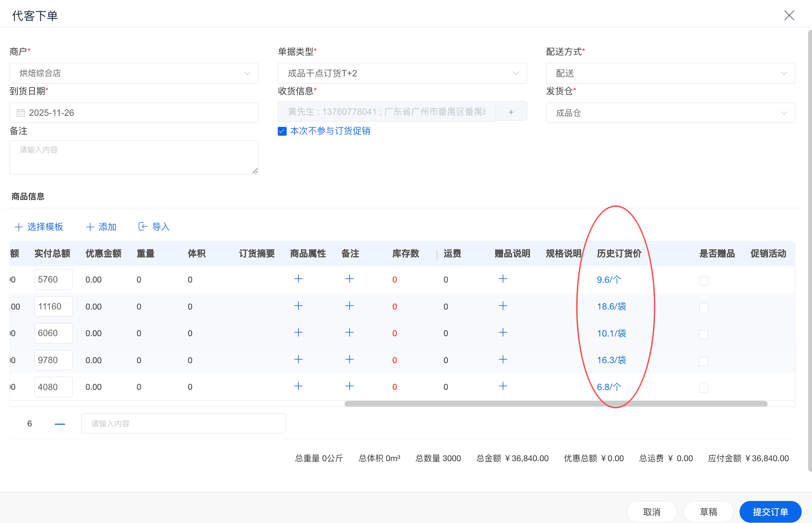Click the 备注 textarea
Image resolution: width=812 pixels, height=523 pixels.
(134, 157)
